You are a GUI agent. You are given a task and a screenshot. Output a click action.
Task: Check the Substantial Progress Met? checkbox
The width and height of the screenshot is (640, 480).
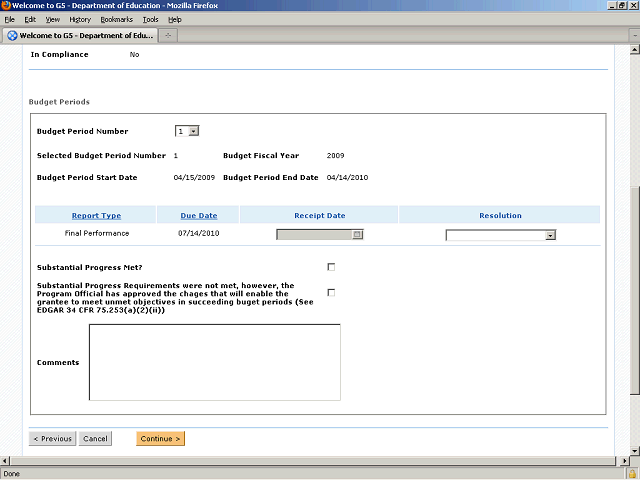331,267
